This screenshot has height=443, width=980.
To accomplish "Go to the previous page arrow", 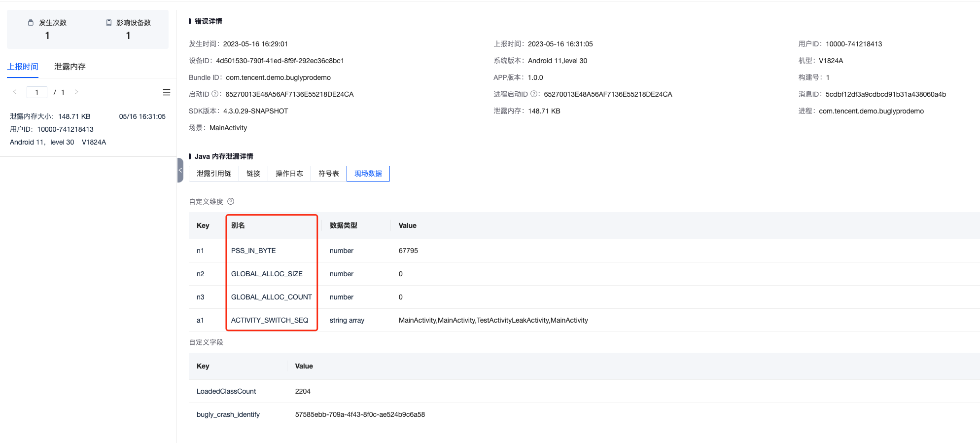I will click(15, 92).
